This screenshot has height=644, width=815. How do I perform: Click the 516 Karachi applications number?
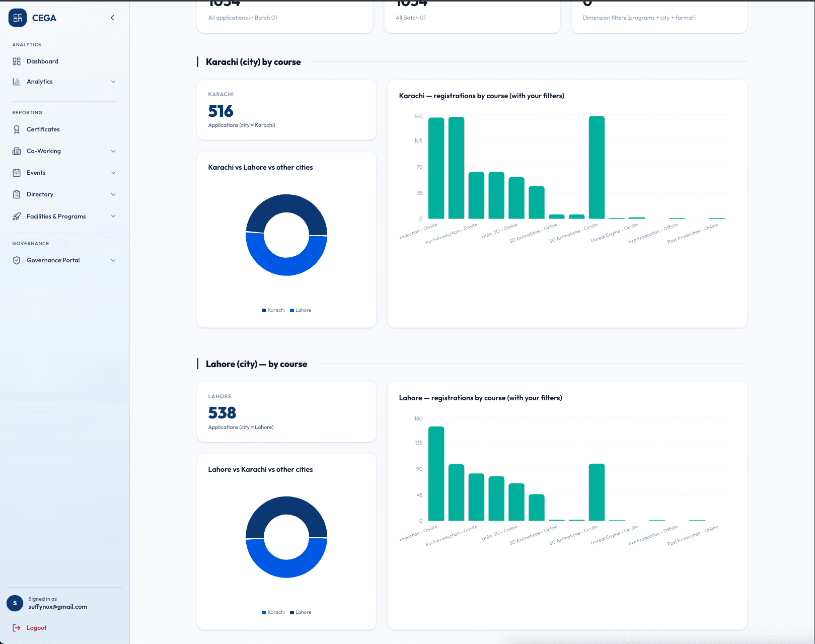(221, 111)
